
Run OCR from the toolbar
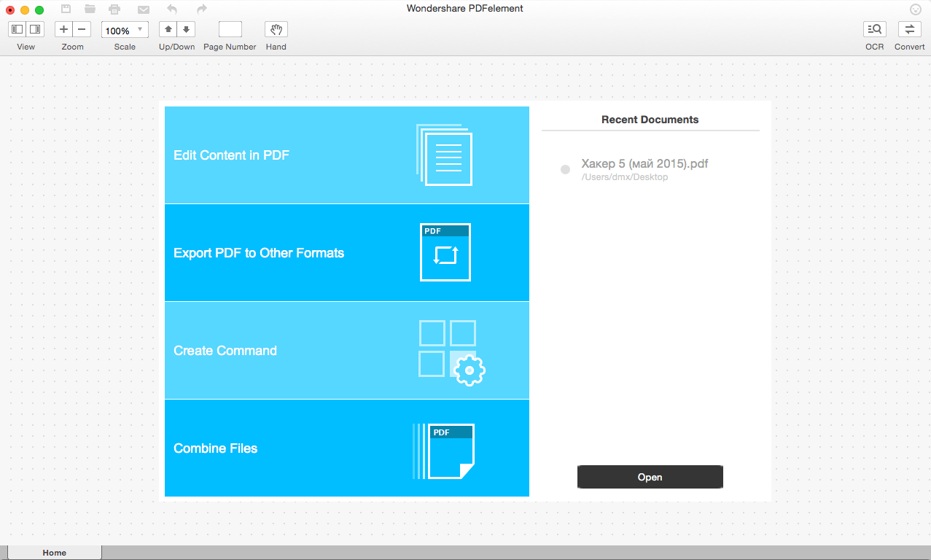(x=875, y=29)
